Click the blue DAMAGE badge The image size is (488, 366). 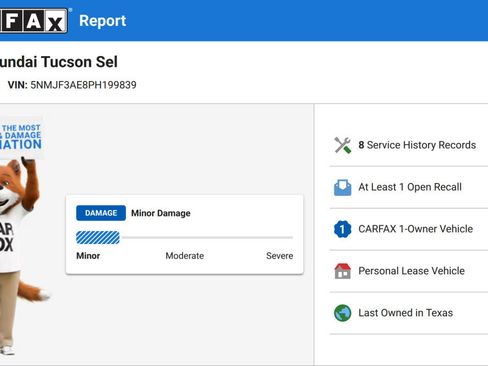(x=101, y=213)
